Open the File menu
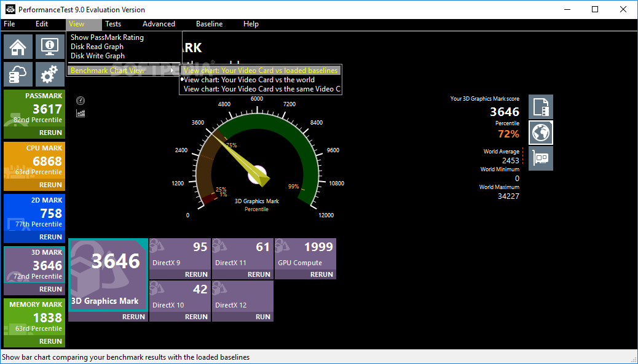This screenshot has width=638, height=364. [9, 24]
